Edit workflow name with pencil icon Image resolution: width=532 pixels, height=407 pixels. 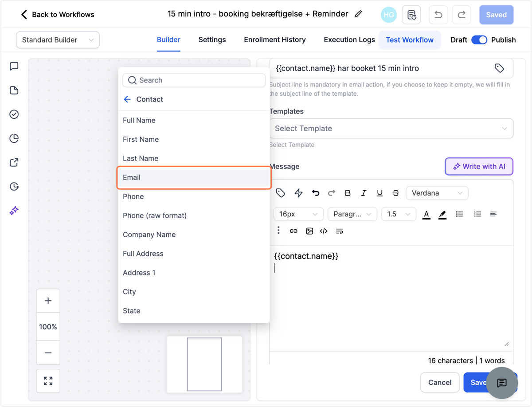pos(358,14)
